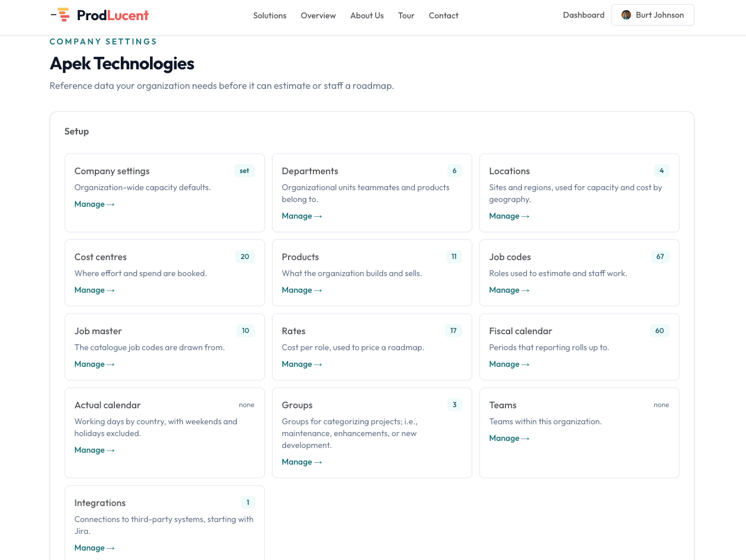Click 'Roles used to estimate and staff work.'
Viewport: 746px width, 560px height.
(x=558, y=273)
